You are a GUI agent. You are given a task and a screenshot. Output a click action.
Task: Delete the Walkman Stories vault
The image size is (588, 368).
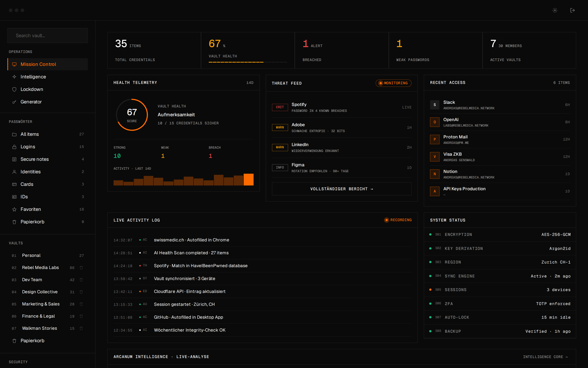(x=81, y=328)
